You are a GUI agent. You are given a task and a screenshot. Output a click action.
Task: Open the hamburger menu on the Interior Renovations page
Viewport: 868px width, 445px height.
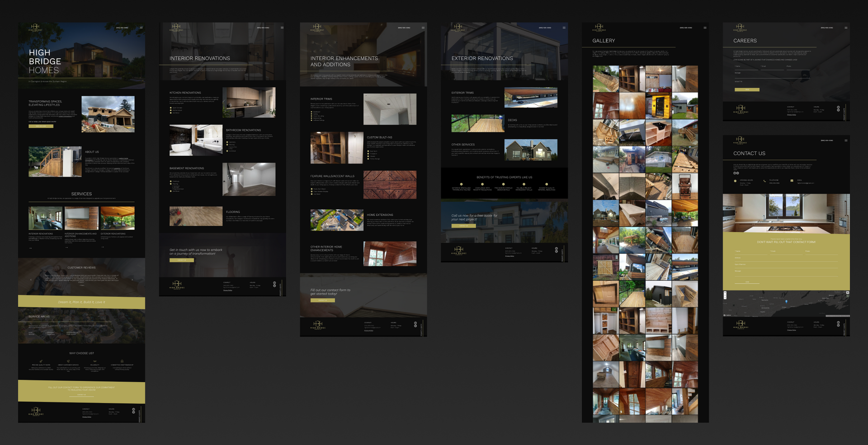pyautogui.click(x=282, y=28)
